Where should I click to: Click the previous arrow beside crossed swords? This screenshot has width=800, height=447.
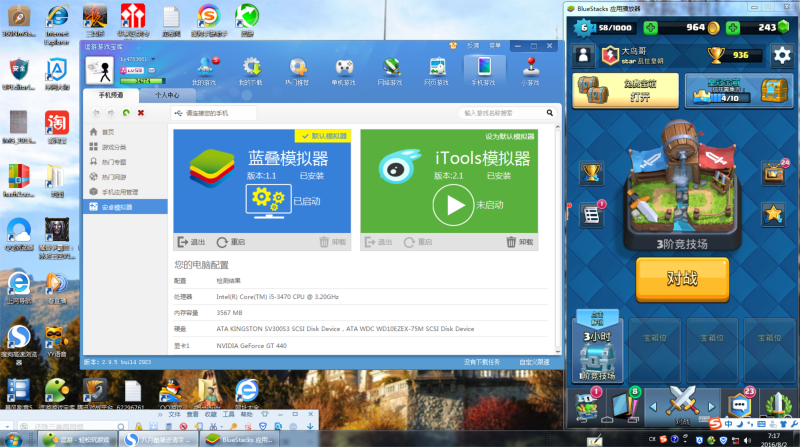click(x=653, y=407)
